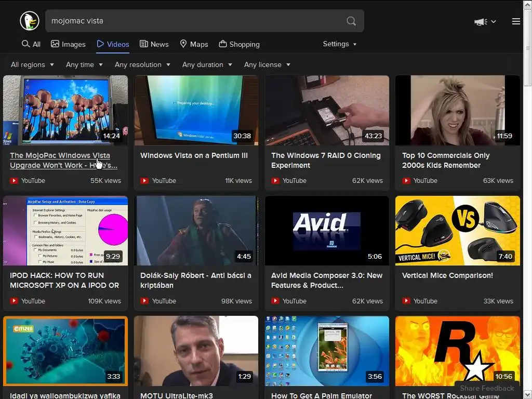Go to the Maps tab
The height and width of the screenshot is (399, 532).
point(194,44)
